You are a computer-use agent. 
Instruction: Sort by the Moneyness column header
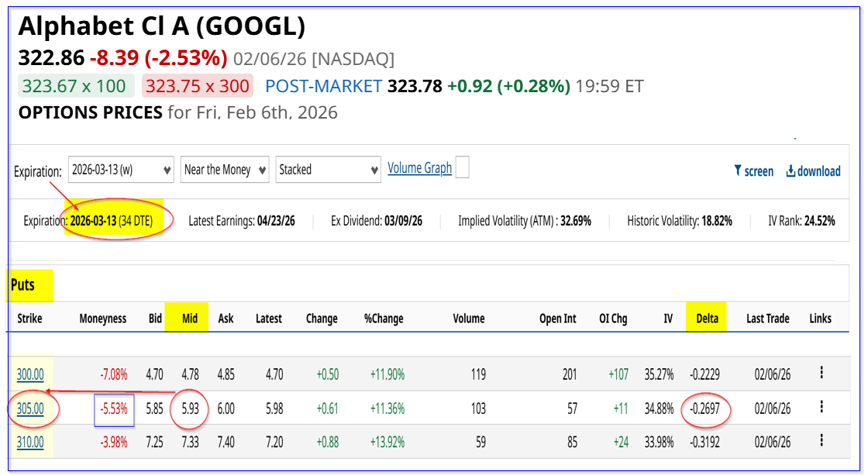click(x=102, y=318)
